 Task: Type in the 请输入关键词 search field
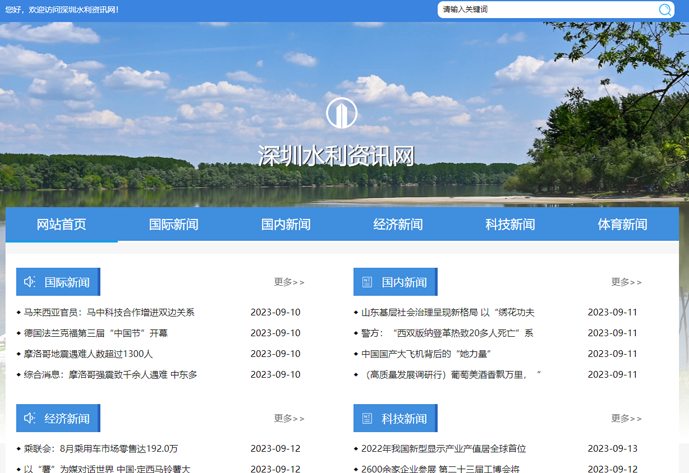pos(545,10)
